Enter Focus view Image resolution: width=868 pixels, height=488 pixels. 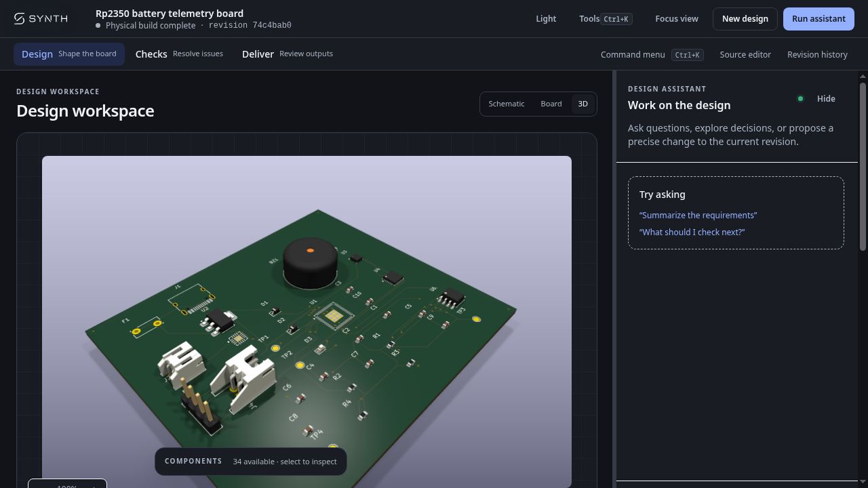676,18
